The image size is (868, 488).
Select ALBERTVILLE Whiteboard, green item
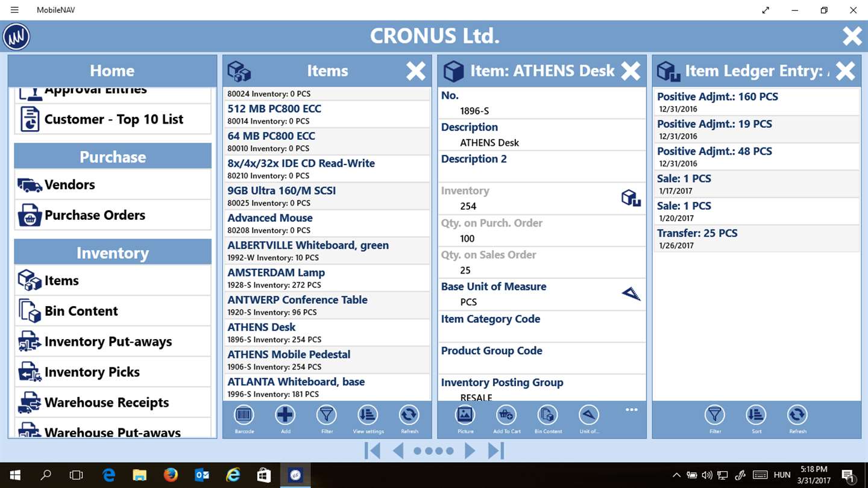click(327, 251)
